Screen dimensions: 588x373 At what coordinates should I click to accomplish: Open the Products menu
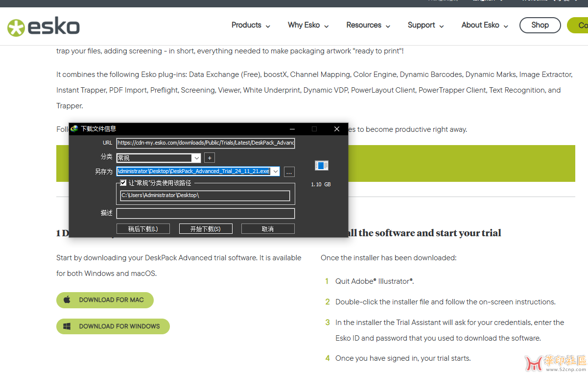point(251,25)
